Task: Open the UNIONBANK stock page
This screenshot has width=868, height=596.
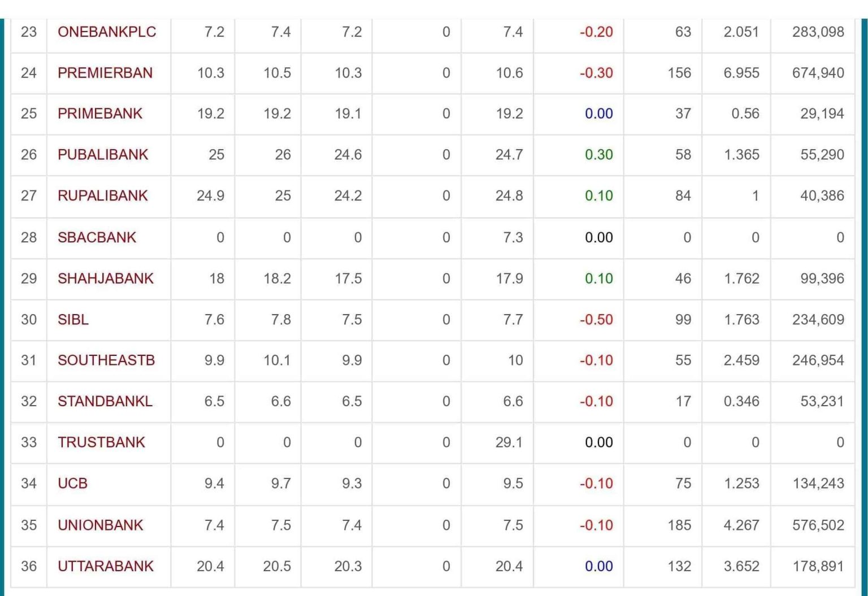Action: tap(101, 525)
